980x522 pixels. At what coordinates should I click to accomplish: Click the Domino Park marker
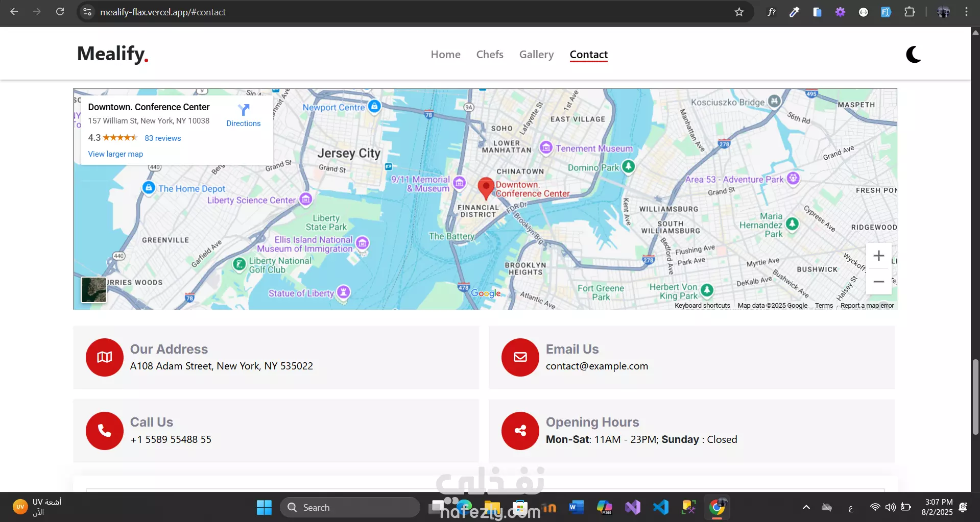point(629,166)
